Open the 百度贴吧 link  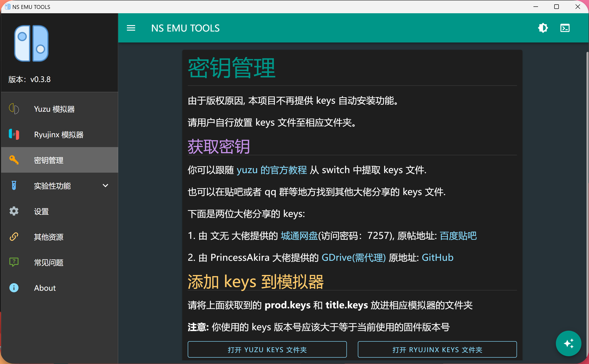[458, 236]
